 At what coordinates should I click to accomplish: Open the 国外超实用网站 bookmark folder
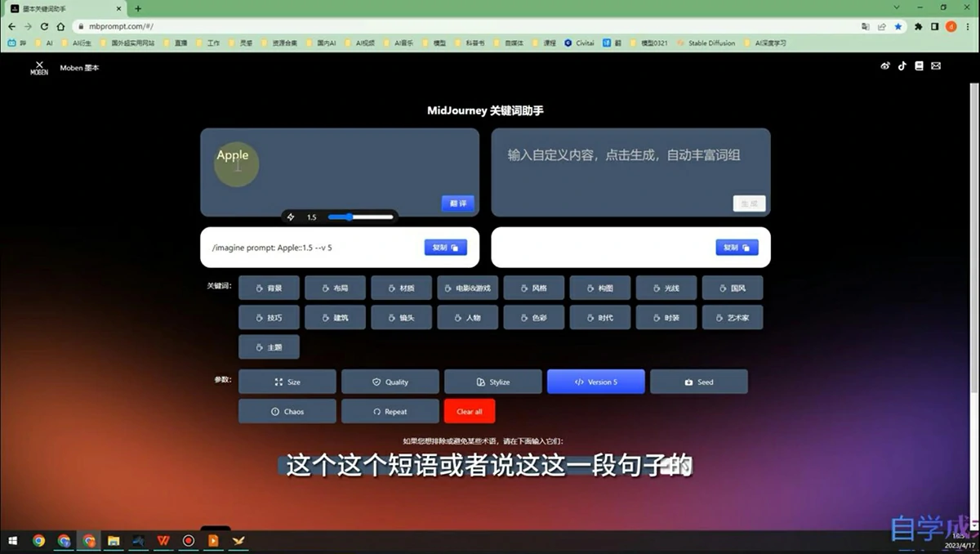127,43
